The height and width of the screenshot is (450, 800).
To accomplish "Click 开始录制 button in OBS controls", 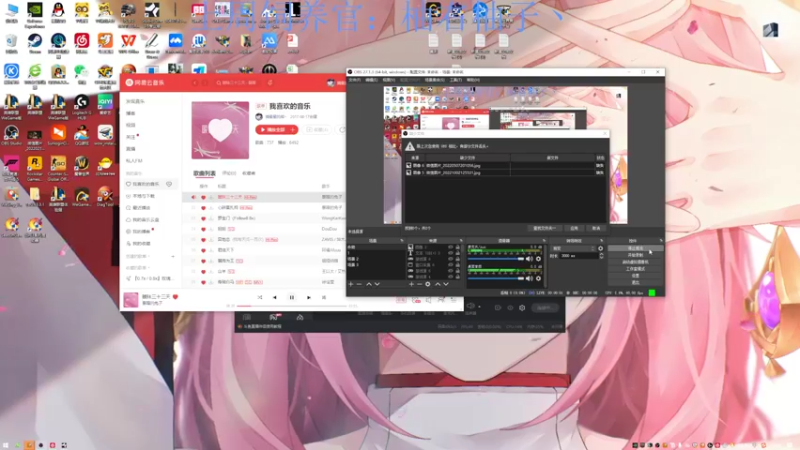I will pyautogui.click(x=635, y=255).
